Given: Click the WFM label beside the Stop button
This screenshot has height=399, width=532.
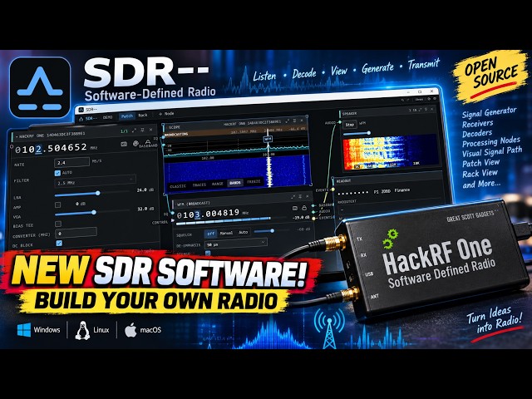Looking at the screenshot, I should coord(362,123).
